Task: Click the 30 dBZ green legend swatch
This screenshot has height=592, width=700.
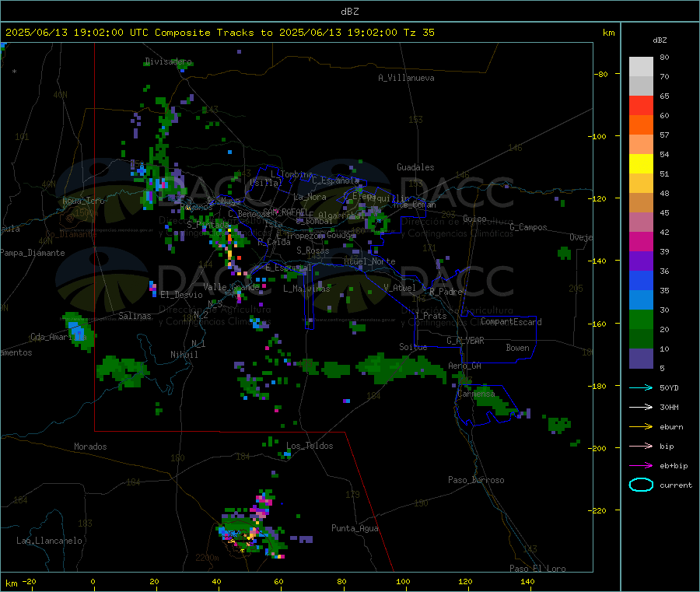Action: pos(641,319)
